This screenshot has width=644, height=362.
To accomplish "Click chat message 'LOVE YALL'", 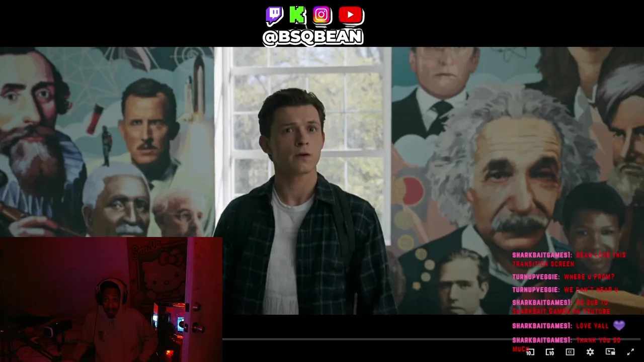I will click(592, 326).
